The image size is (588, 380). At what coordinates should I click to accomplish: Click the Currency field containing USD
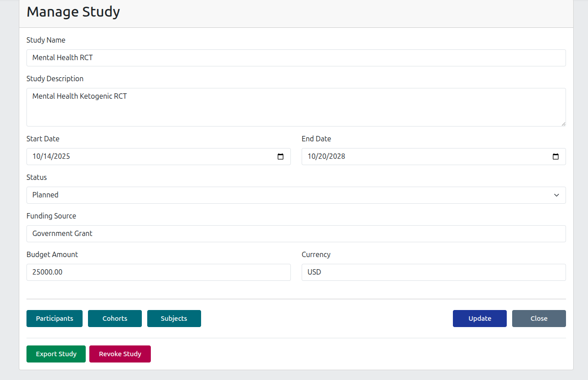pos(433,272)
